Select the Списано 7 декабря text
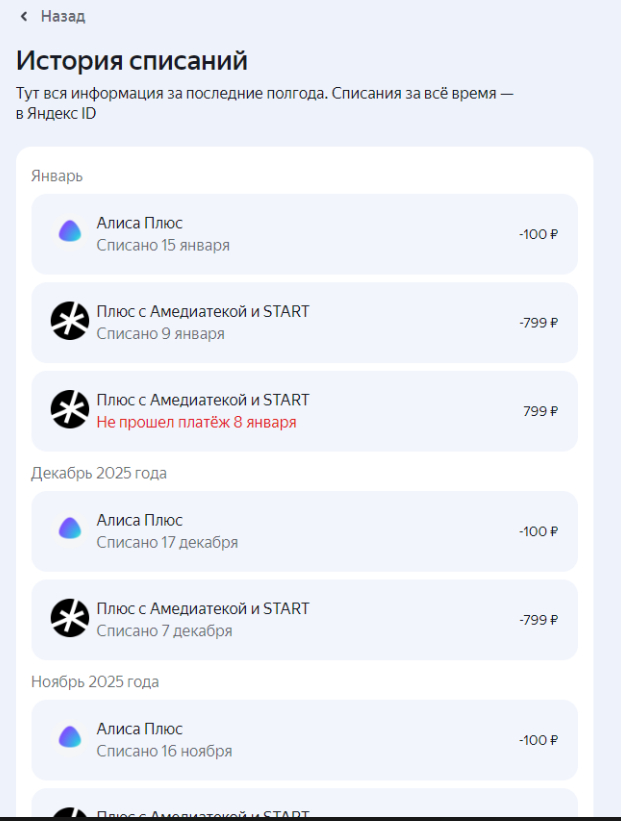This screenshot has width=621, height=821. coord(164,632)
